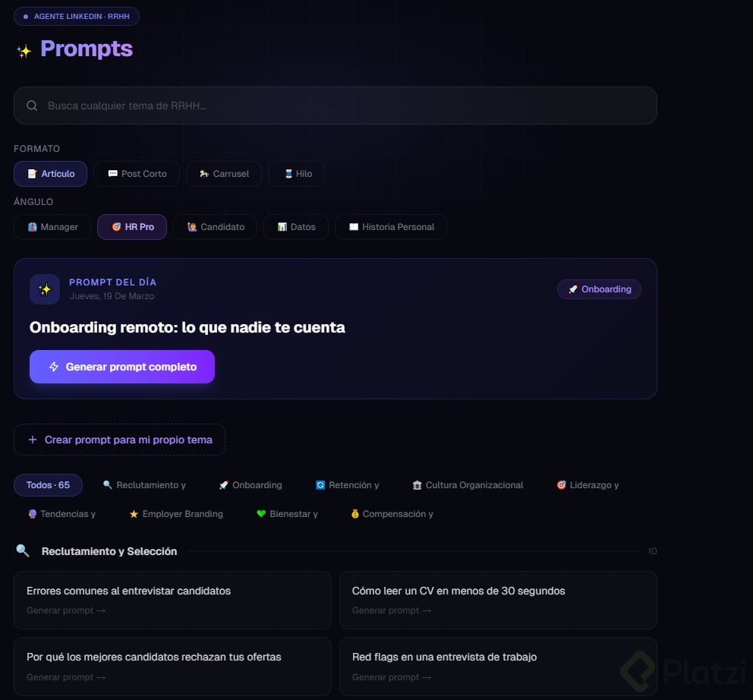
Task: Click the Prompt del Día sparkle icon
Action: pyautogui.click(x=45, y=289)
